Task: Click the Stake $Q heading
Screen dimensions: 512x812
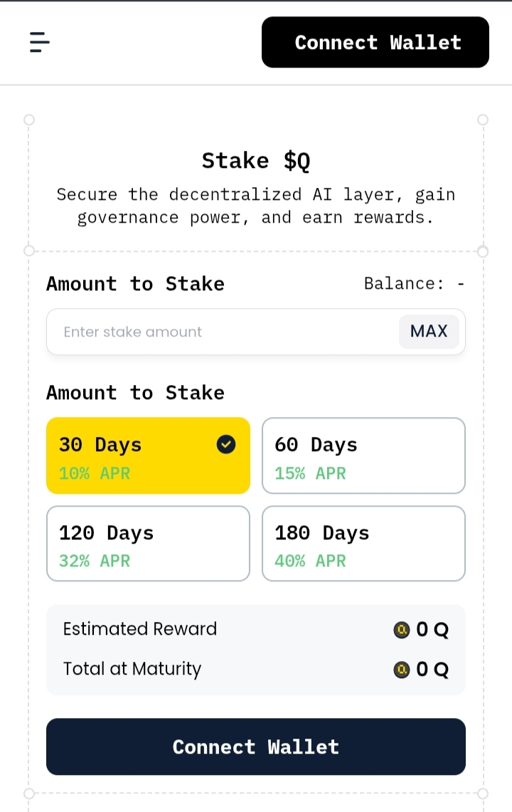Action: [256, 161]
